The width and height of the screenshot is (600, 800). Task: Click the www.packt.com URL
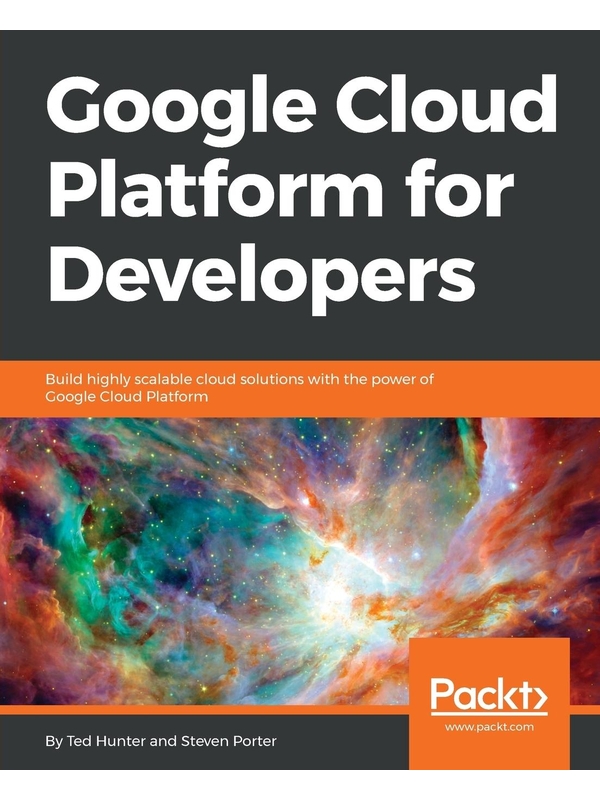(x=489, y=727)
